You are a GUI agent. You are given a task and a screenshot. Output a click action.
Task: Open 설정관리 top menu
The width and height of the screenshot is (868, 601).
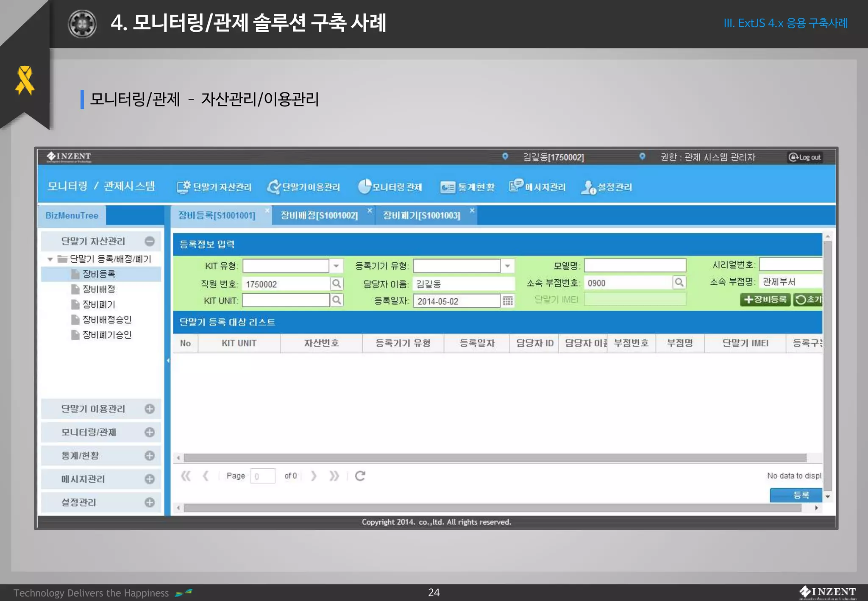coord(606,187)
